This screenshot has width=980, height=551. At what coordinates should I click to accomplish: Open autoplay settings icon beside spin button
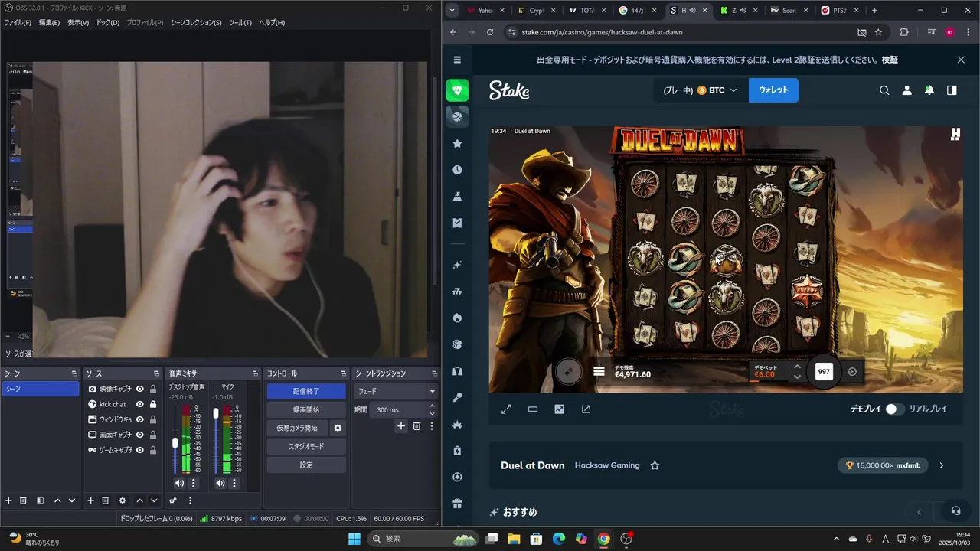[x=852, y=371]
